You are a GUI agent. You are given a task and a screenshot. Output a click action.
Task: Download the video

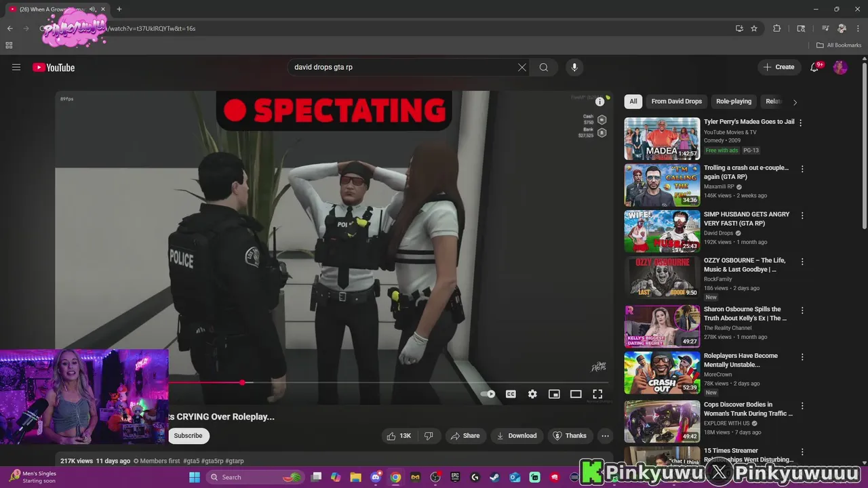[x=517, y=436]
